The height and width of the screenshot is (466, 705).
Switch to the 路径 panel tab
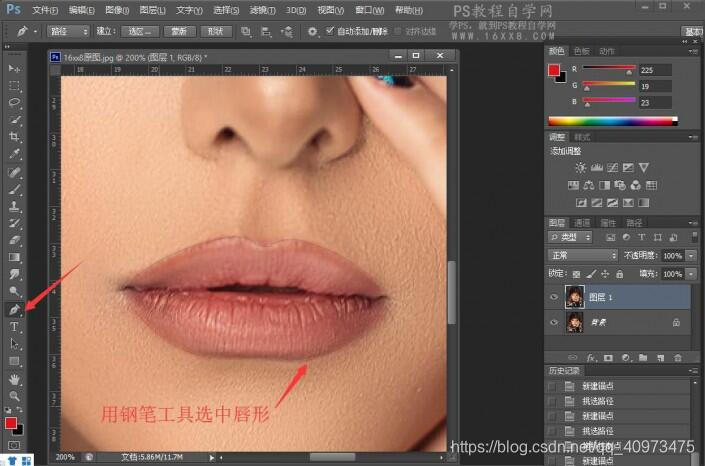634,223
